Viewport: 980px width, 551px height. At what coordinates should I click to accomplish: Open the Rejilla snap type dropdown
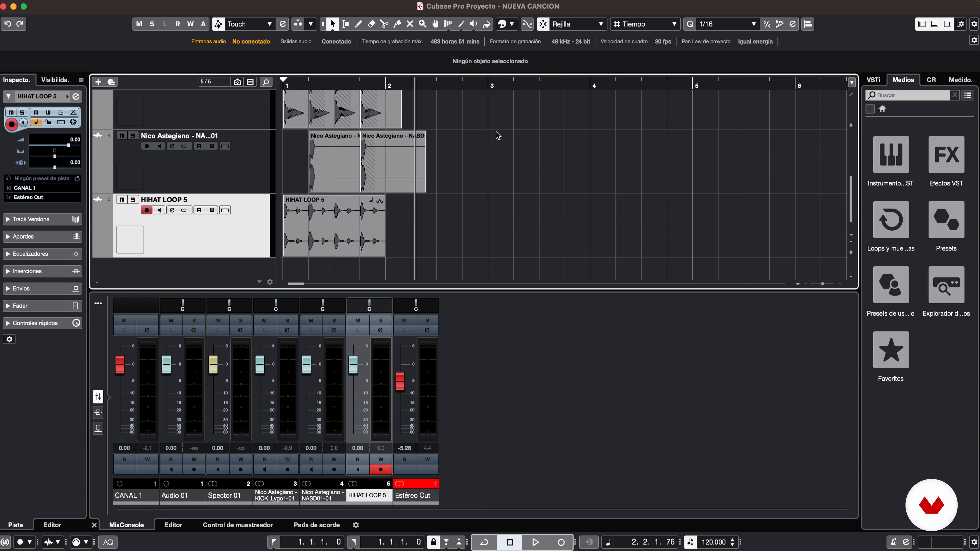[x=578, y=24]
